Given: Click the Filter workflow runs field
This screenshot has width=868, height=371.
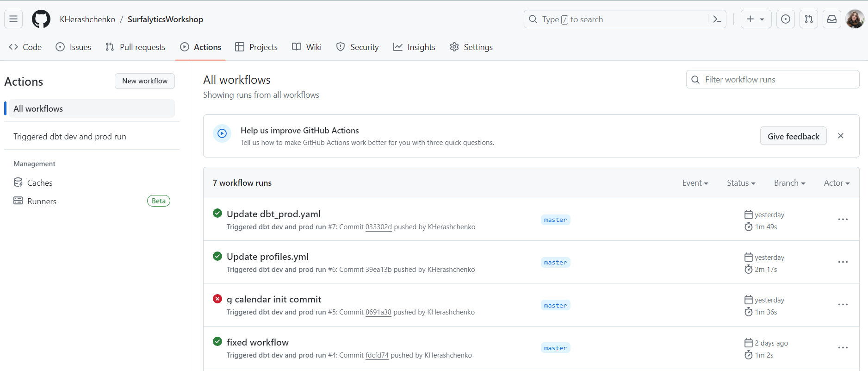Looking at the screenshot, I should point(773,80).
